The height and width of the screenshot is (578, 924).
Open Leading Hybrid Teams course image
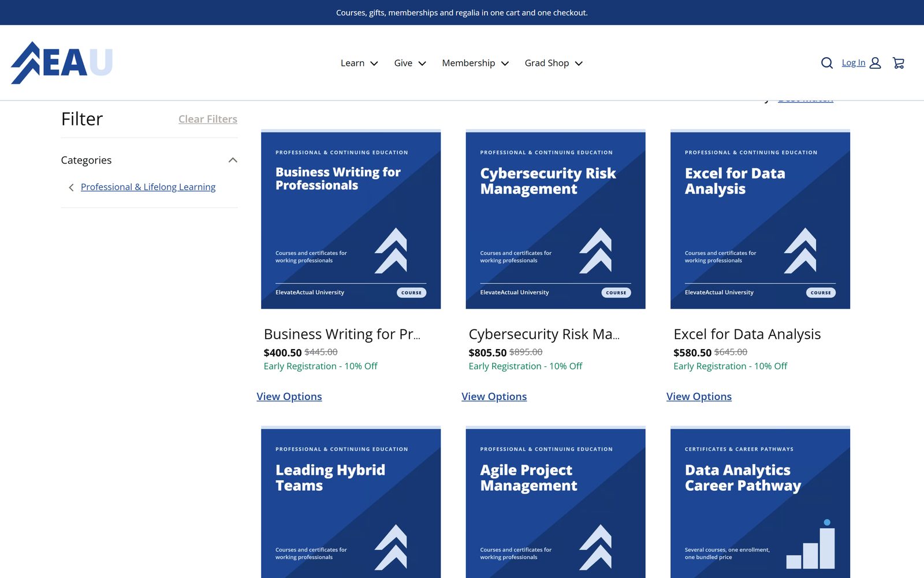click(351, 502)
